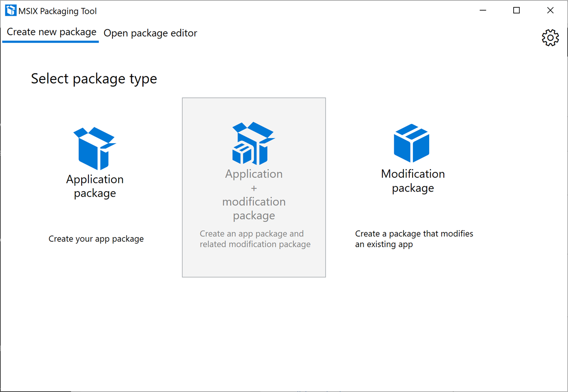This screenshot has width=568, height=392.
Task: Click the Select package type heading
Action: click(94, 78)
